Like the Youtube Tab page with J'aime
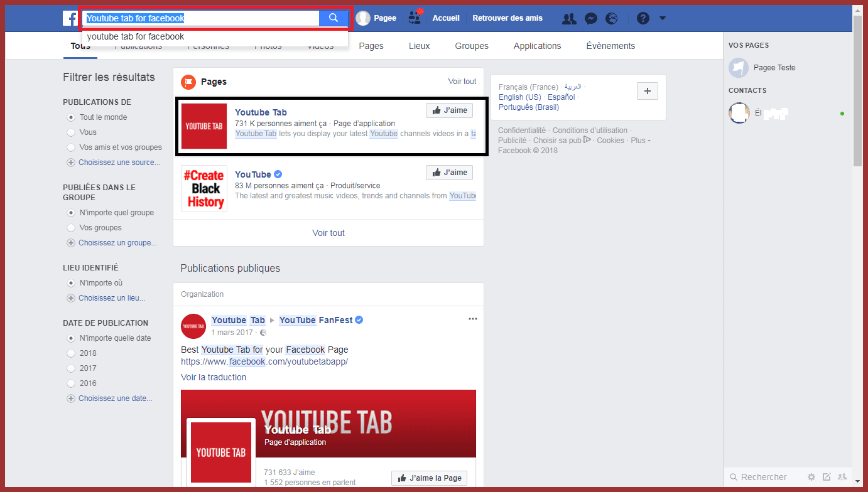868x492 pixels. pos(449,110)
